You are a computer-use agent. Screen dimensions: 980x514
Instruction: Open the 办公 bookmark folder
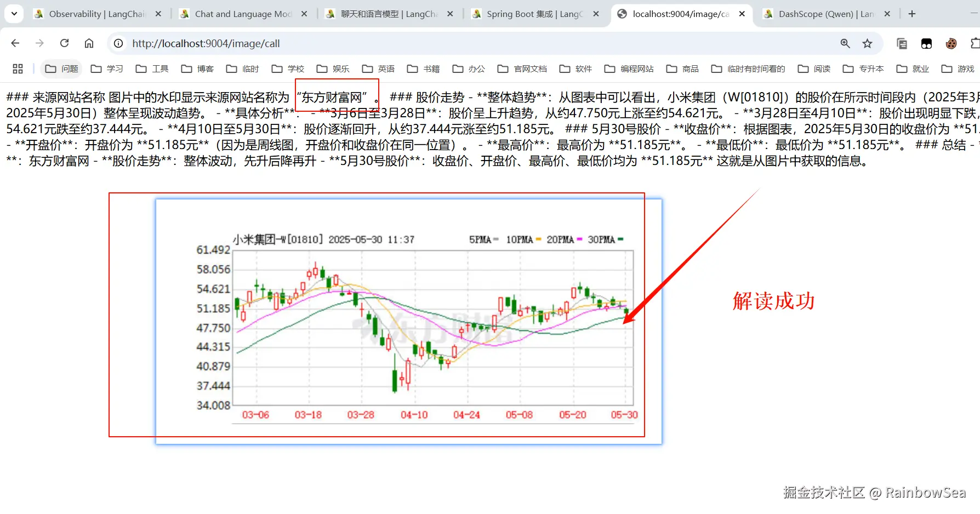point(469,68)
